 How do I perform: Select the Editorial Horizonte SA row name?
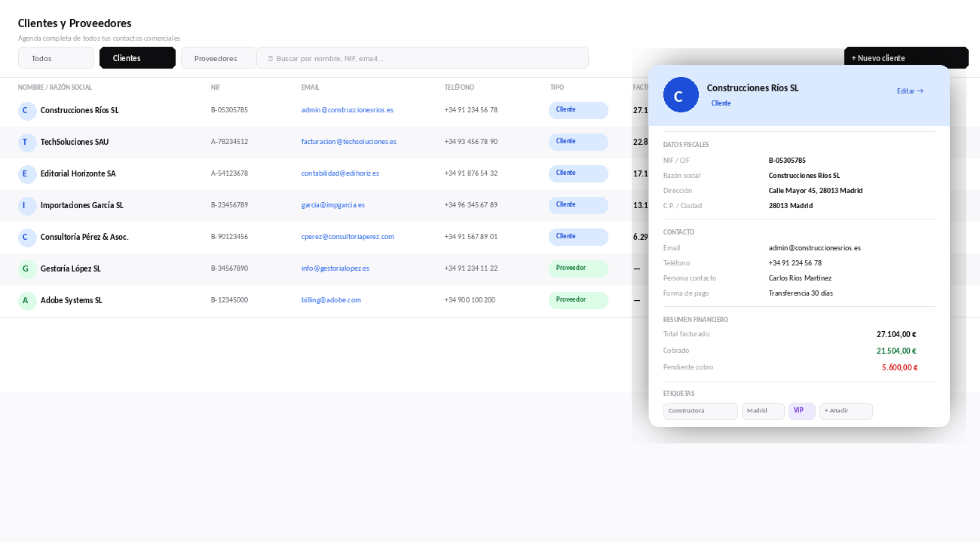(x=78, y=173)
